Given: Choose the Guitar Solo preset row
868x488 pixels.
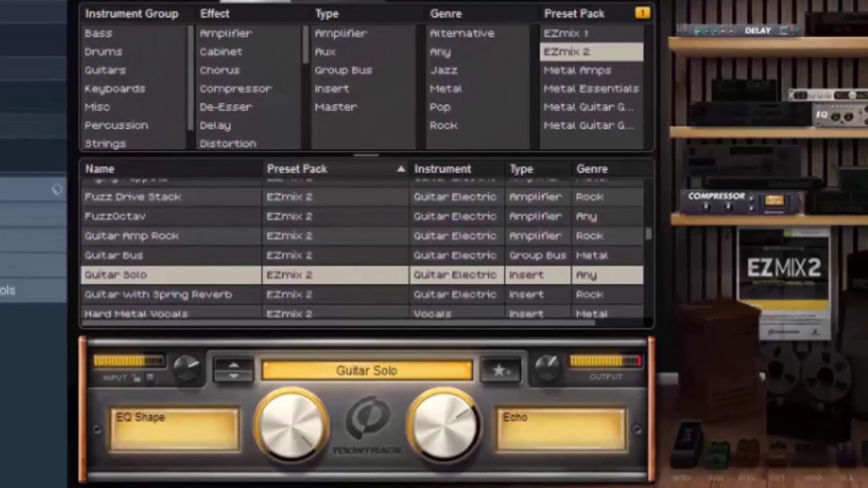Looking at the screenshot, I should coord(362,274).
